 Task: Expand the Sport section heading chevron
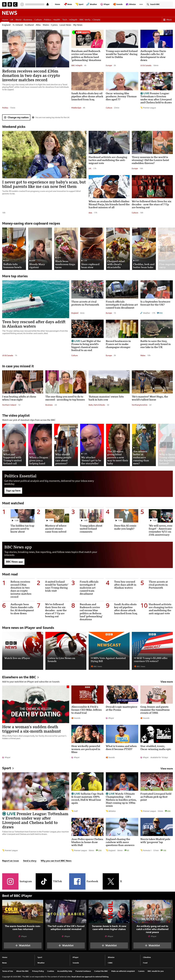tap(13, 768)
